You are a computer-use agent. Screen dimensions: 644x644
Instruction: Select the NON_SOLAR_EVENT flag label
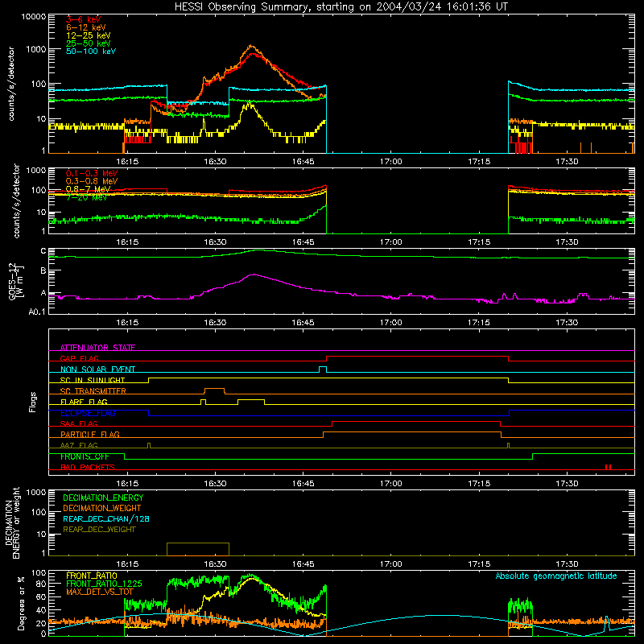[97, 369]
